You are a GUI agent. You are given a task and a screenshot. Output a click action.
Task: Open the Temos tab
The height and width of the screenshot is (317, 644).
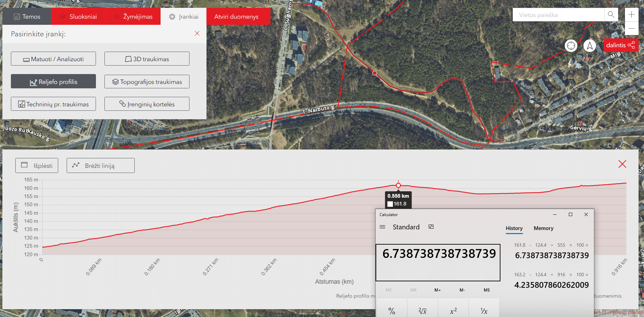click(27, 17)
